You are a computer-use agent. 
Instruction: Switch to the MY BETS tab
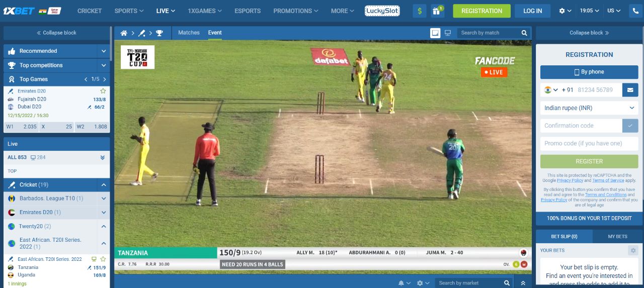coord(617,236)
